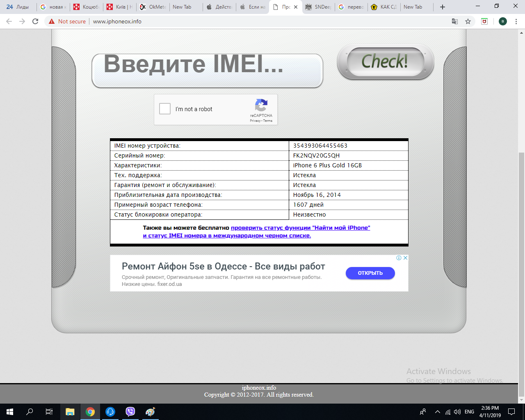
Task: Click the Chrome taskbar icon
Action: [90, 412]
